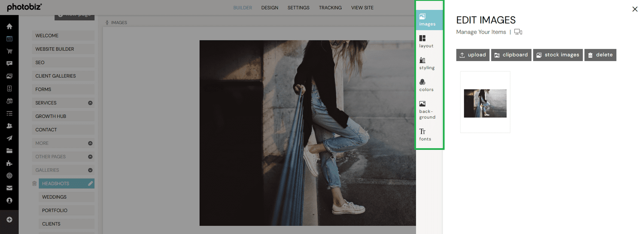
Task: Open the styling tab
Action: [427, 64]
